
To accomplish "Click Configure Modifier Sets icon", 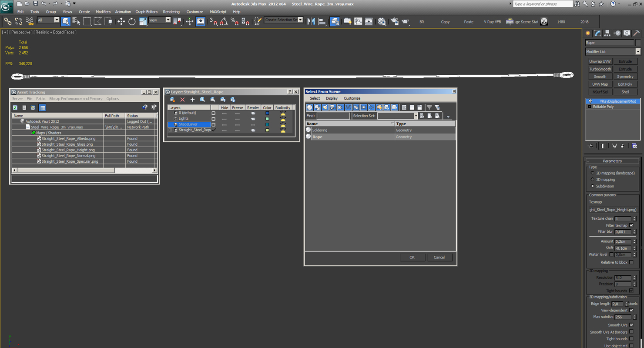I will pos(634,146).
